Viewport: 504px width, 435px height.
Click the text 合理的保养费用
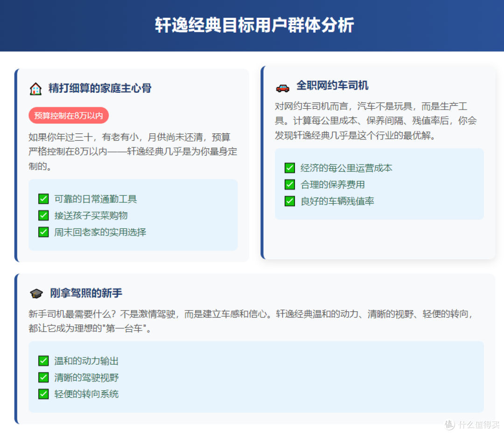pos(333,185)
